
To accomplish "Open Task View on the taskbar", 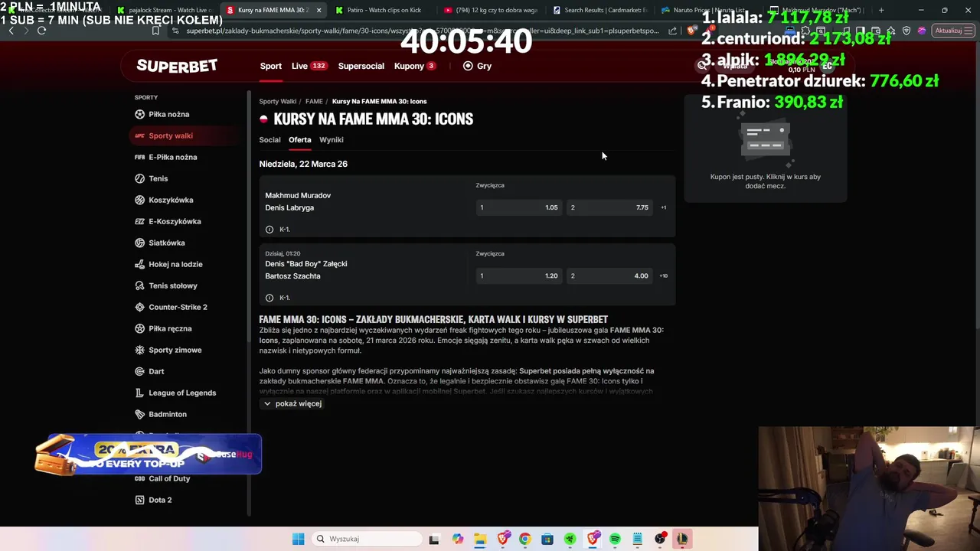I will 434,539.
